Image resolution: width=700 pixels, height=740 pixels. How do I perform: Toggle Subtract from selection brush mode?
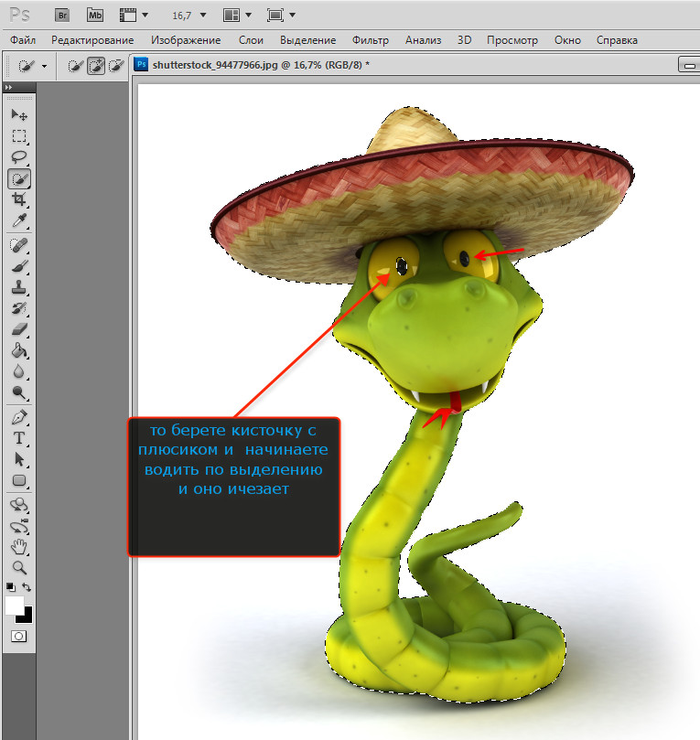115,66
